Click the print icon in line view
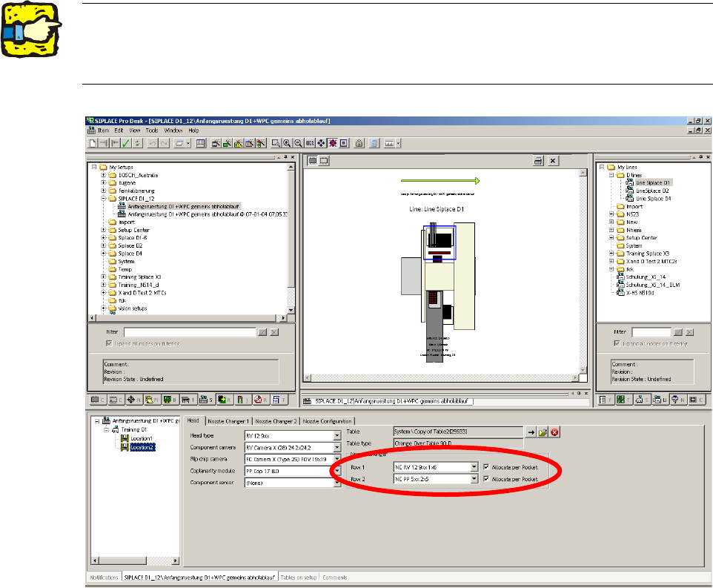Screen dimensions: 713x588 [538, 160]
